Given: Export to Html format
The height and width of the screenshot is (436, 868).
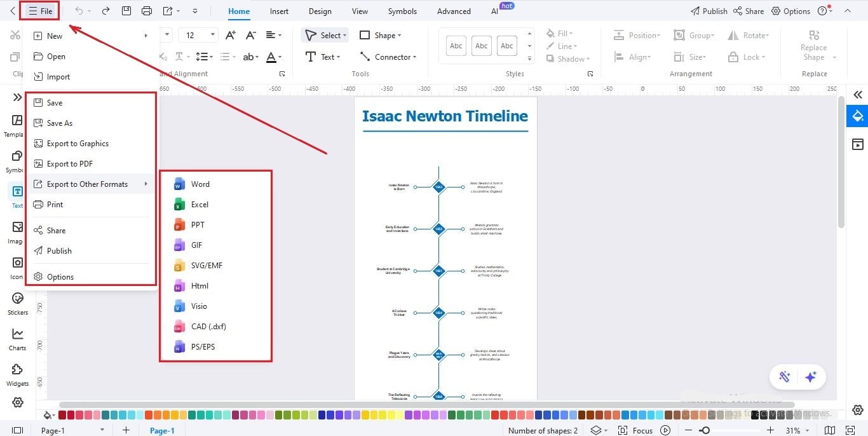Looking at the screenshot, I should 215,286.
